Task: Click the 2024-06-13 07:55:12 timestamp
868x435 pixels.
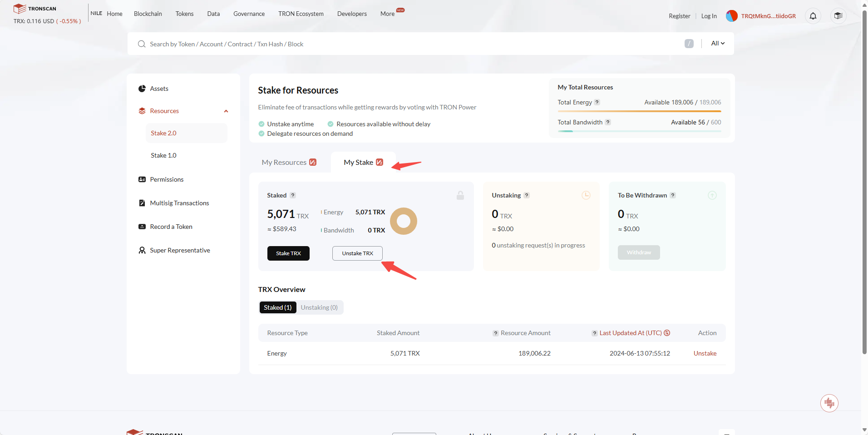Action: pos(640,353)
